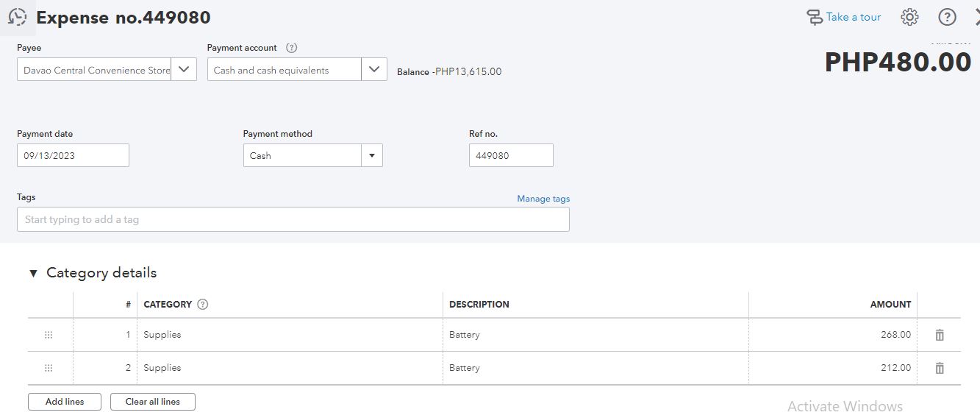Open Payment method dropdown
980x415 pixels.
pyautogui.click(x=371, y=156)
